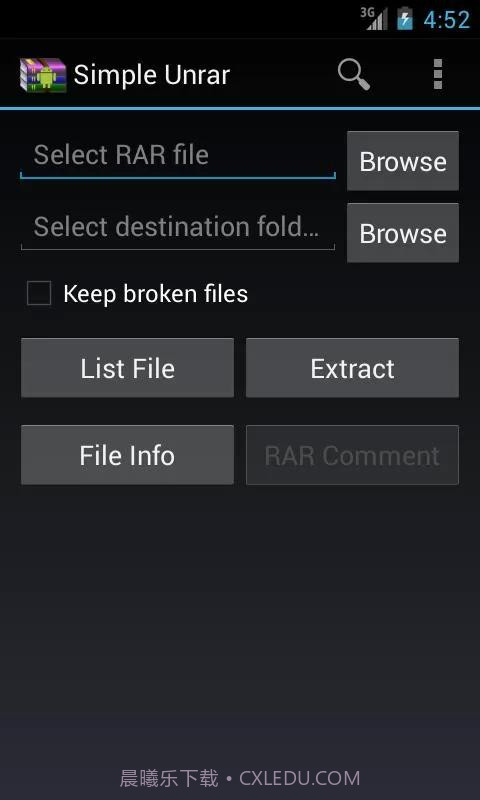Browse for a RAR file

click(x=403, y=161)
